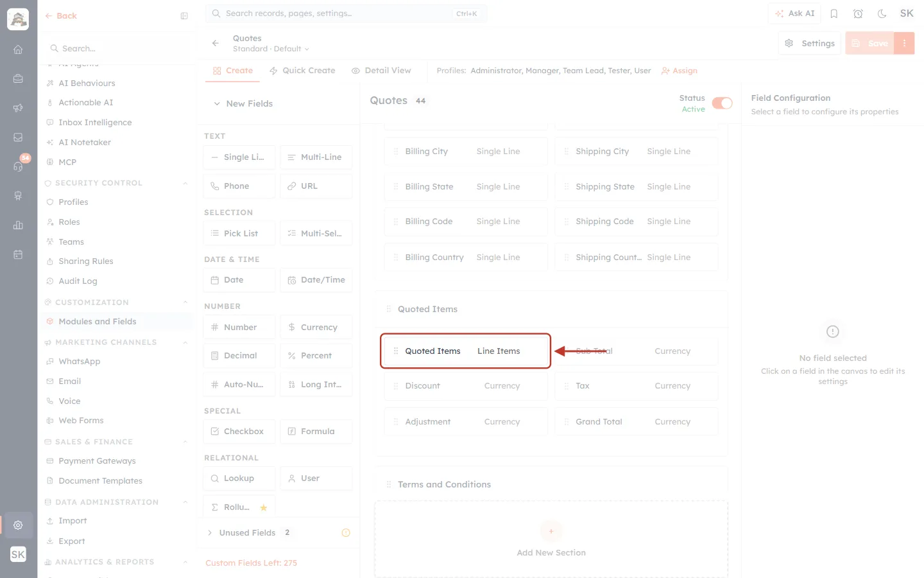This screenshot has height=578, width=924.
Task: Expand the Unused Fields section
Action: pos(210,532)
